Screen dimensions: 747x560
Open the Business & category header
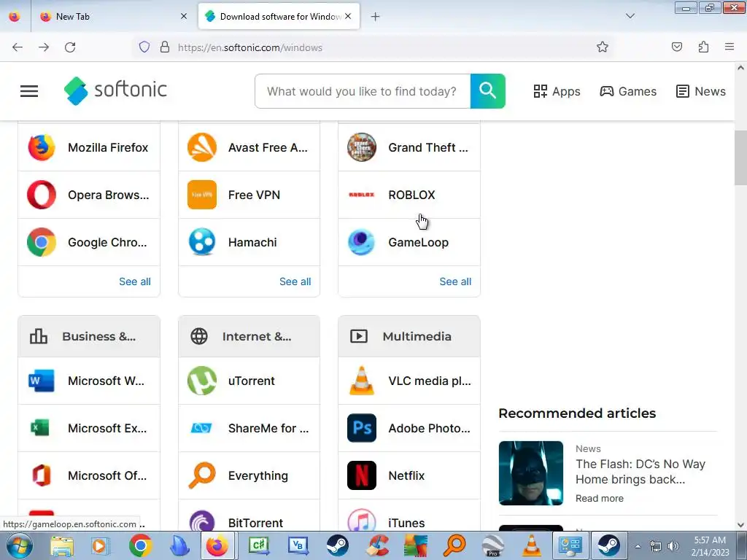point(89,337)
